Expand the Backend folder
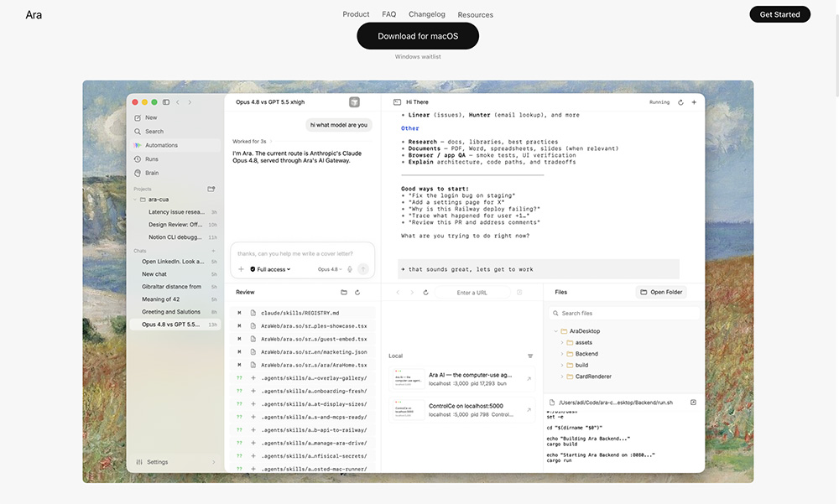 coord(562,354)
